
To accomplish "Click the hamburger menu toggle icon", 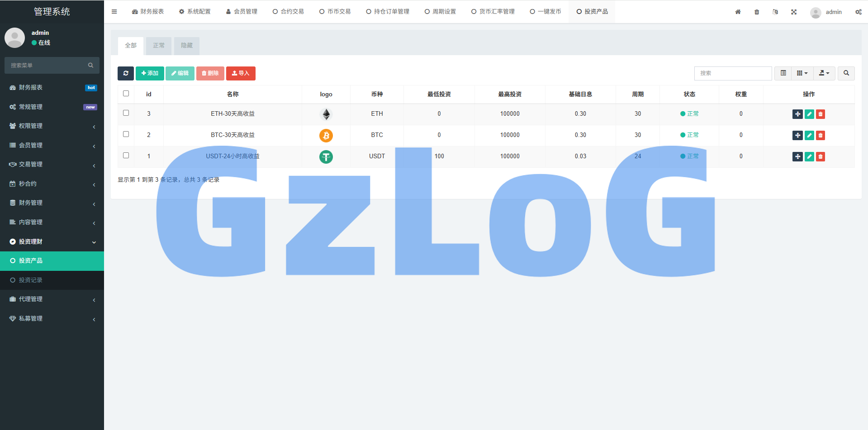I will point(114,12).
